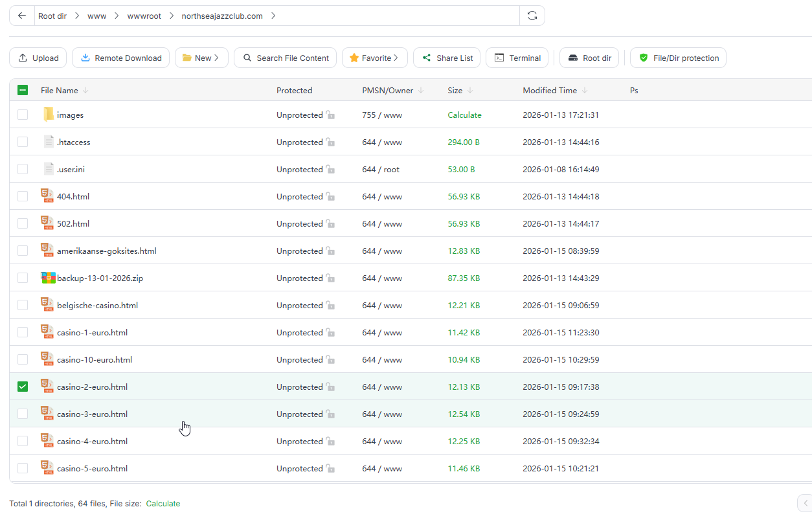This screenshot has width=812, height=518.
Task: Click the back arrow in path bar
Action: pos(22,16)
